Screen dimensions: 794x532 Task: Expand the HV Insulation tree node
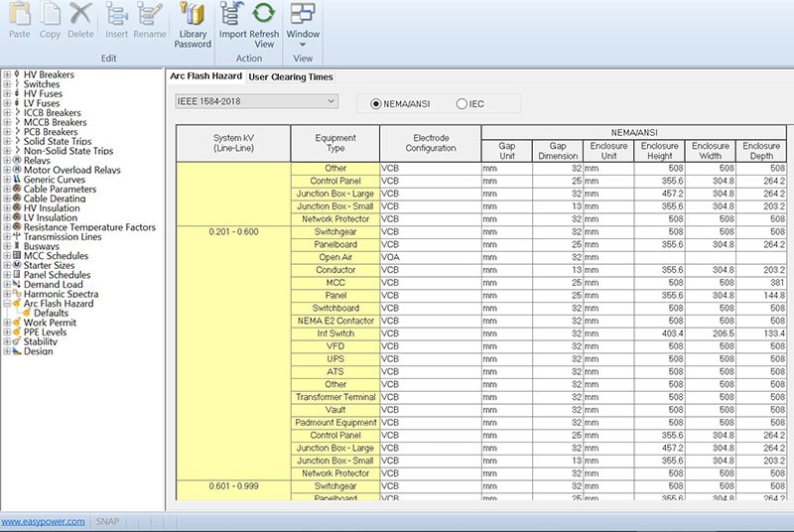click(7, 208)
